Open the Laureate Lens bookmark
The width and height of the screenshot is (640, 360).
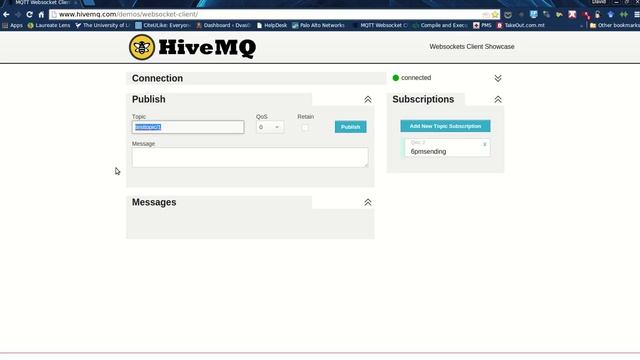[x=49, y=25]
